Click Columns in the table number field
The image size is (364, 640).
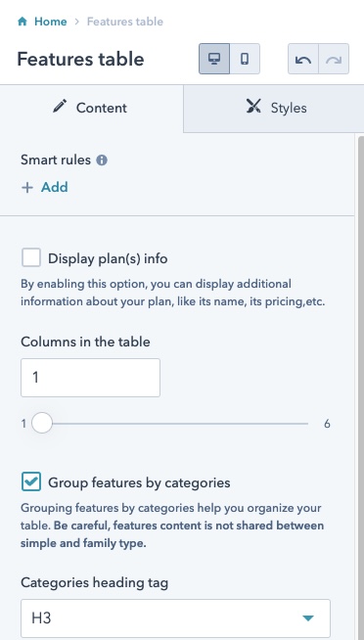(x=90, y=378)
